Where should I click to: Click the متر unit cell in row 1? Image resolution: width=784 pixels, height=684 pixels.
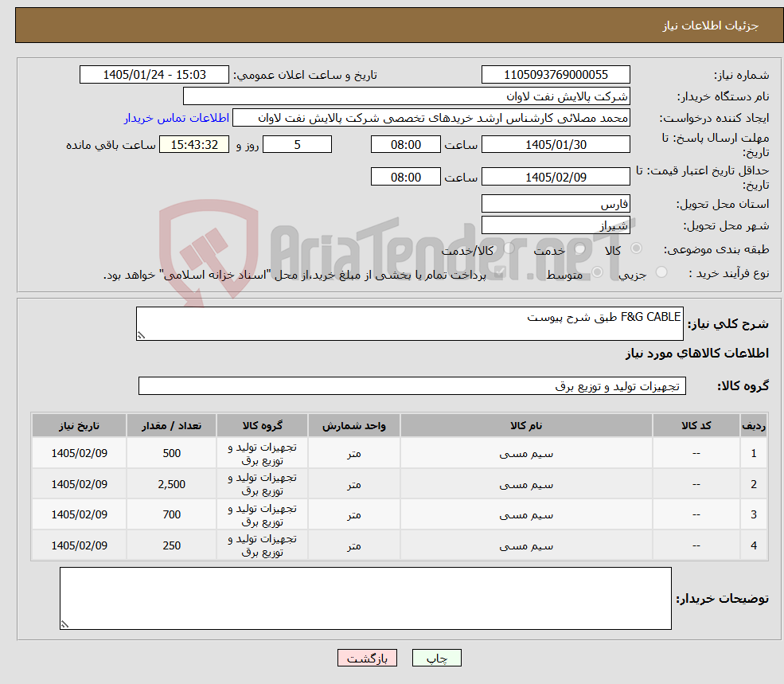point(353,453)
